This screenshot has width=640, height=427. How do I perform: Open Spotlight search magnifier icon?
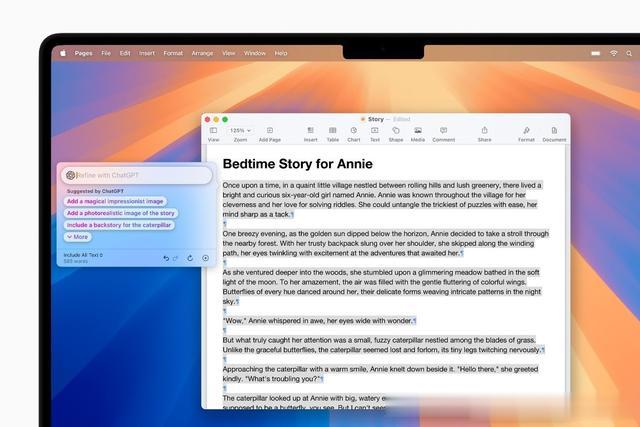629,53
